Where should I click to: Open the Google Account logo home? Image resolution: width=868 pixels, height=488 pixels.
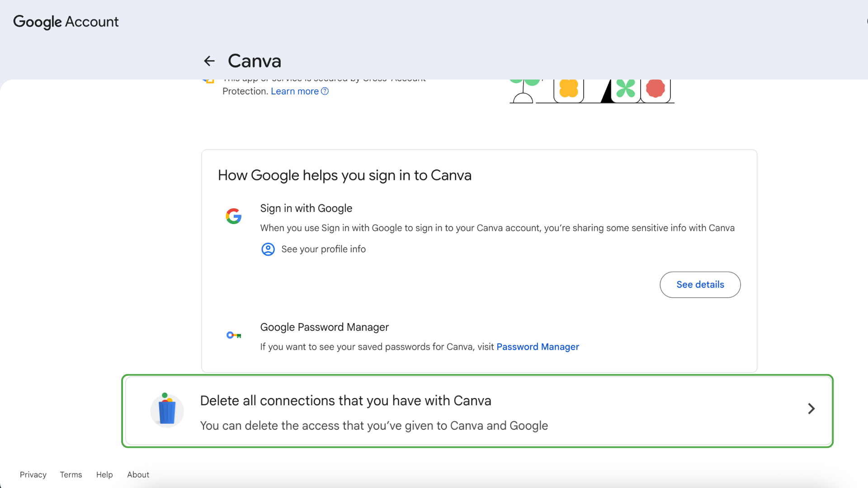pos(66,22)
